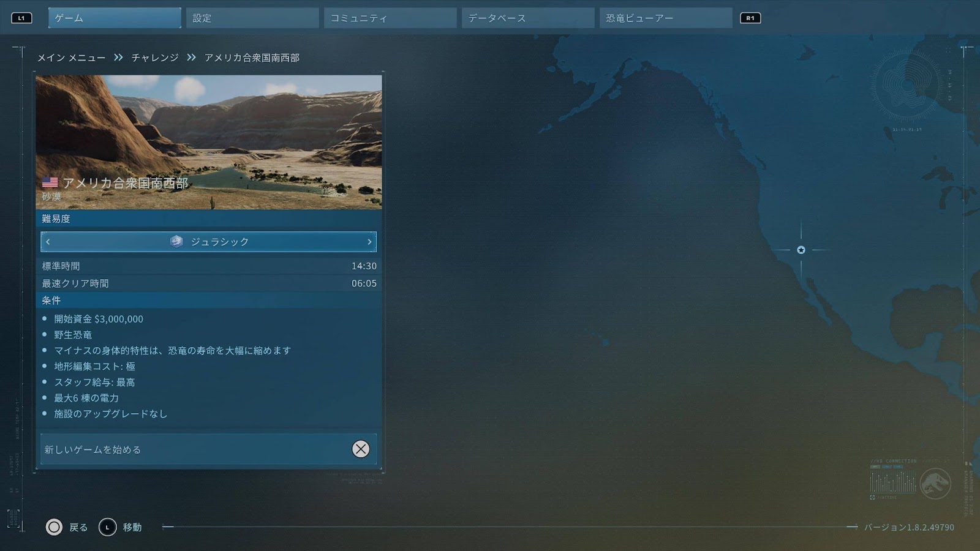The width and height of the screenshot is (980, 551).
Task: Click the スタッフ給与: 最高 condition
Action: (95, 383)
